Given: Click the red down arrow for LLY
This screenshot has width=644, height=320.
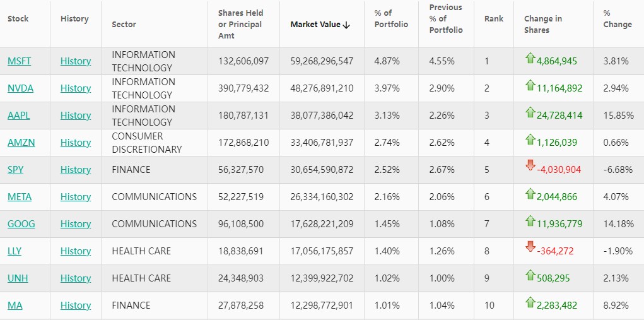Looking at the screenshot, I should (530, 247).
